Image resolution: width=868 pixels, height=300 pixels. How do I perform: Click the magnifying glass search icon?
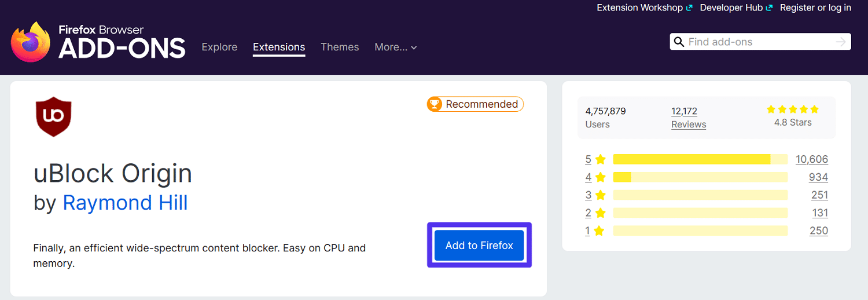point(679,42)
